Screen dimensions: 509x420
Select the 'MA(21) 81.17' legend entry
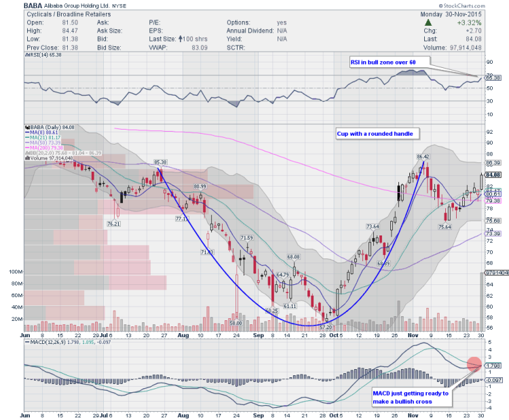43,138
